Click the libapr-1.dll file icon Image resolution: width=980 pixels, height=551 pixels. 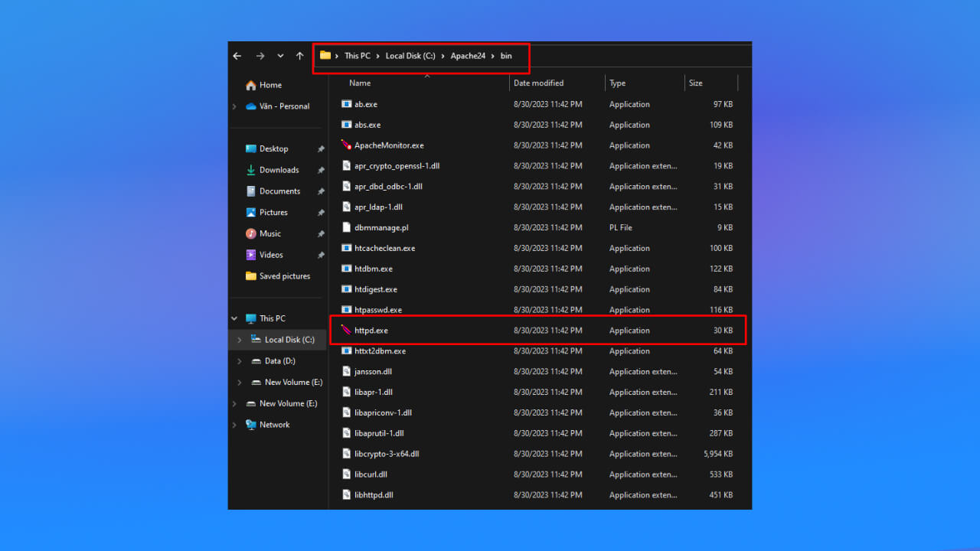click(x=346, y=393)
